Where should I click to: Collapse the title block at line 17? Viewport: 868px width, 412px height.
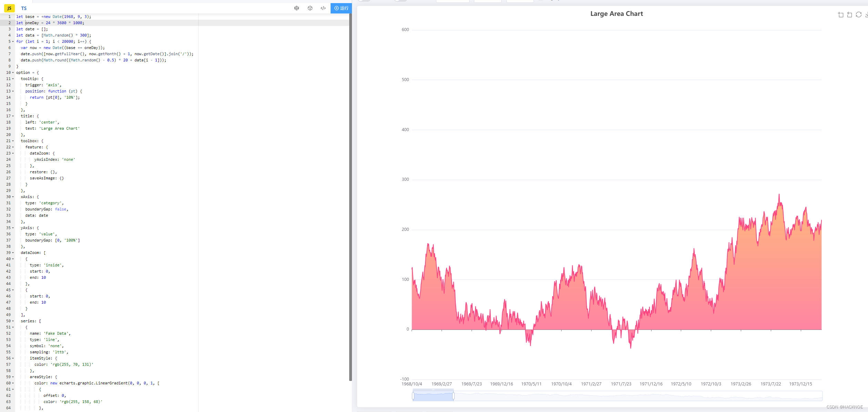(13, 116)
